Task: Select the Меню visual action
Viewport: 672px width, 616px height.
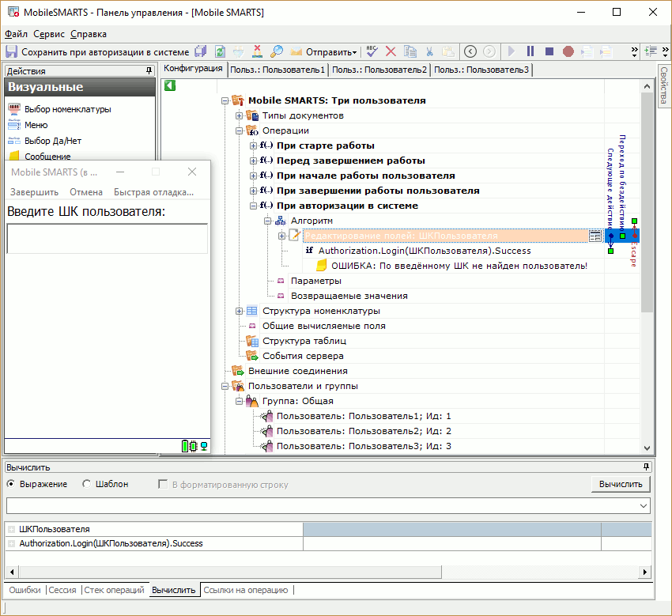Action: coord(36,125)
